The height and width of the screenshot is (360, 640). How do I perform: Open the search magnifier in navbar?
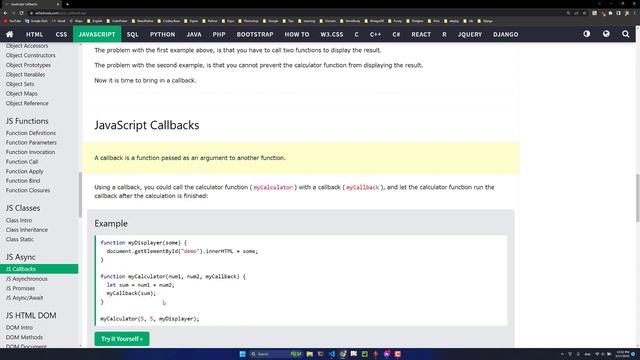click(x=625, y=34)
